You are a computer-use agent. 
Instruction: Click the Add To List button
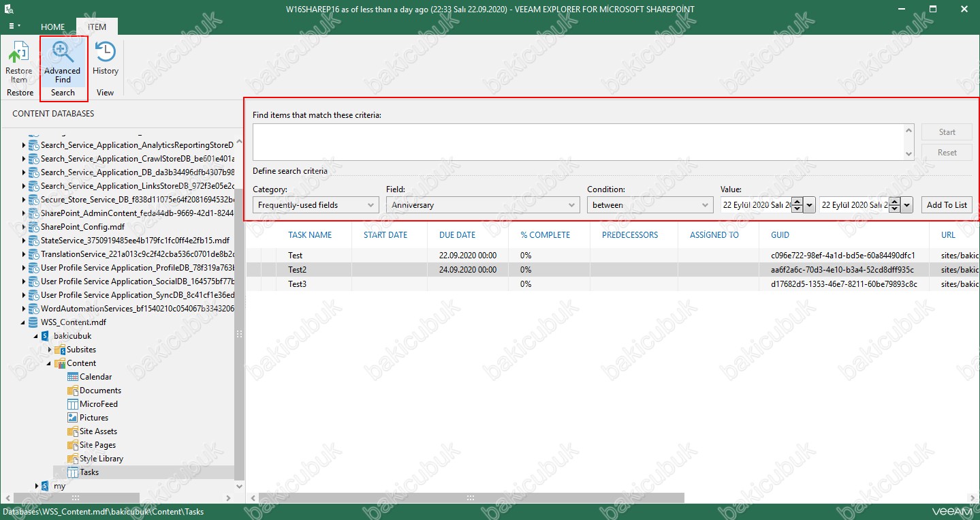[947, 204]
